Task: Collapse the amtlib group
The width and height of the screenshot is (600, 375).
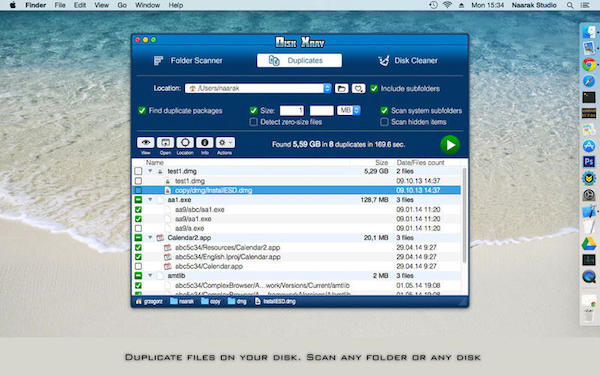Action: (150, 276)
